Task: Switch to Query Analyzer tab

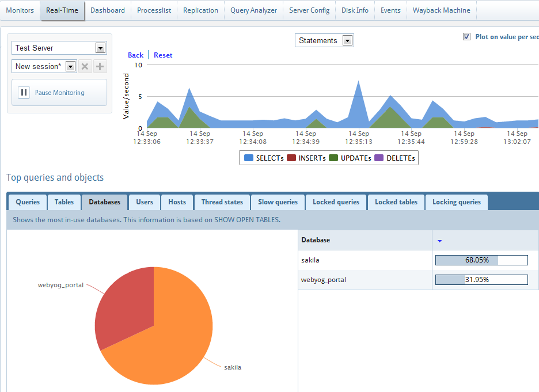Action: tap(254, 10)
